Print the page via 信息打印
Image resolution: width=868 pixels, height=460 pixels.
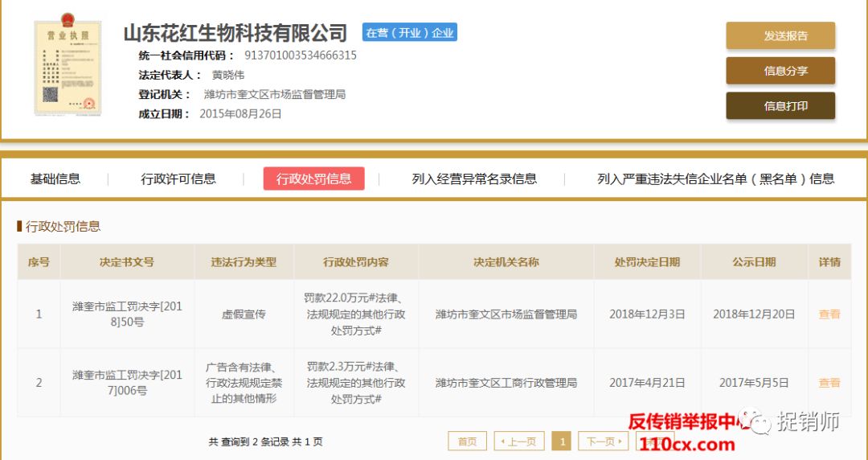pos(780,106)
